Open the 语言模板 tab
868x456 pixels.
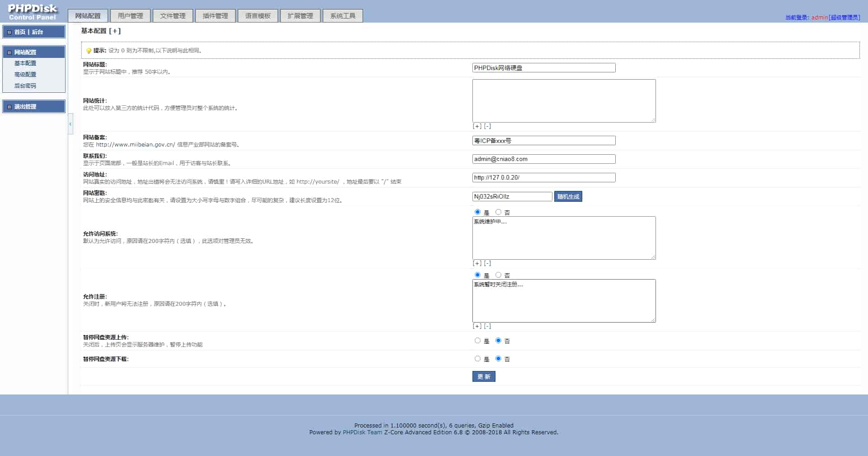258,16
